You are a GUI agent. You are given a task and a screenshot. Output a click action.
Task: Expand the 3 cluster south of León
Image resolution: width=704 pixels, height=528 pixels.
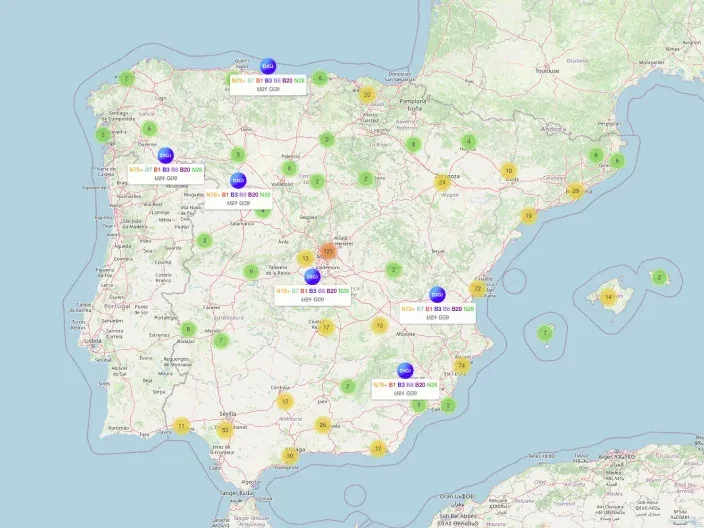[x=238, y=155]
